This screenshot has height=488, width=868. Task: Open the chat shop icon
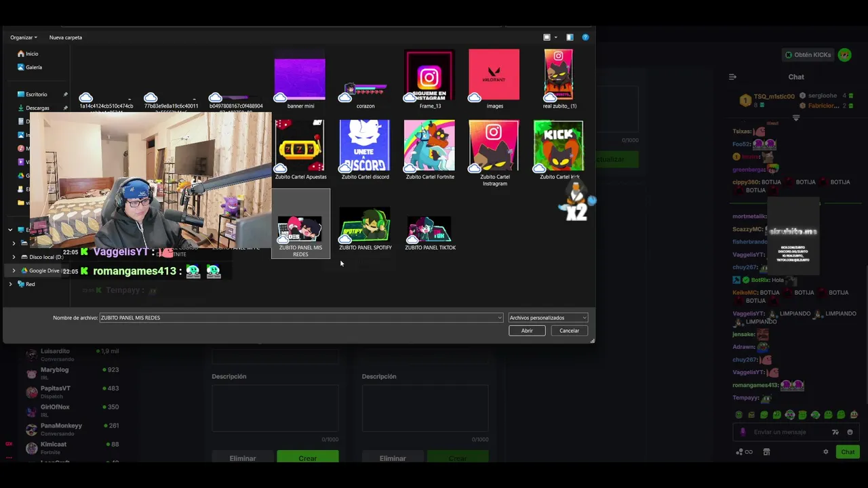coord(766,451)
